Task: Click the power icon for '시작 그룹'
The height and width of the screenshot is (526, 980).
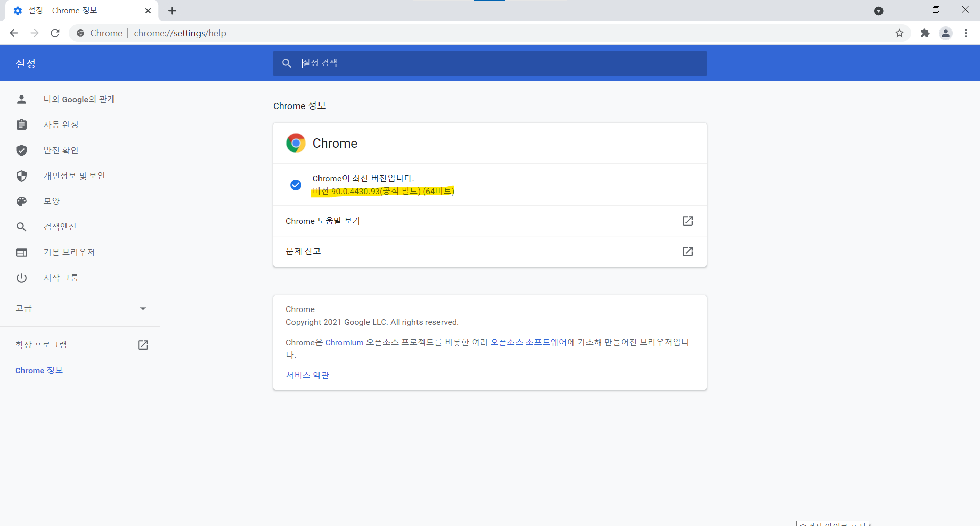Action: coord(21,278)
